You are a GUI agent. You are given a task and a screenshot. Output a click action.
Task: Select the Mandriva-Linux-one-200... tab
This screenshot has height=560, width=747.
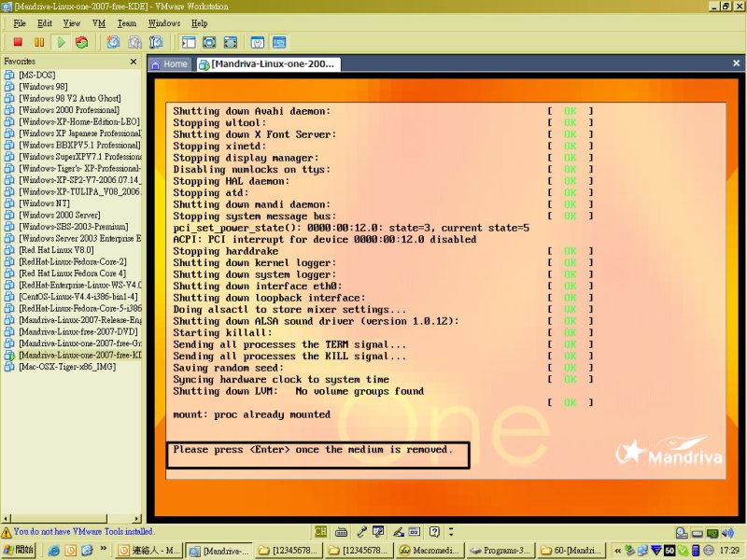tap(268, 64)
